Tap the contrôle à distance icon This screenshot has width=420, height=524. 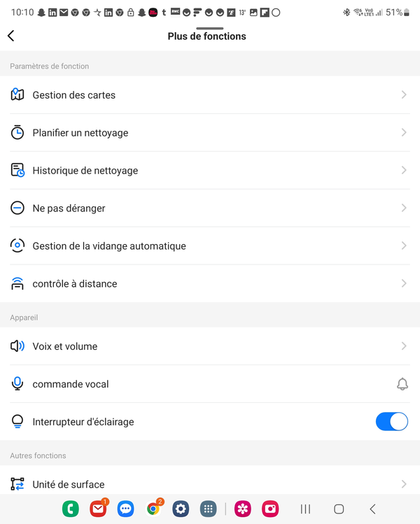click(x=17, y=283)
